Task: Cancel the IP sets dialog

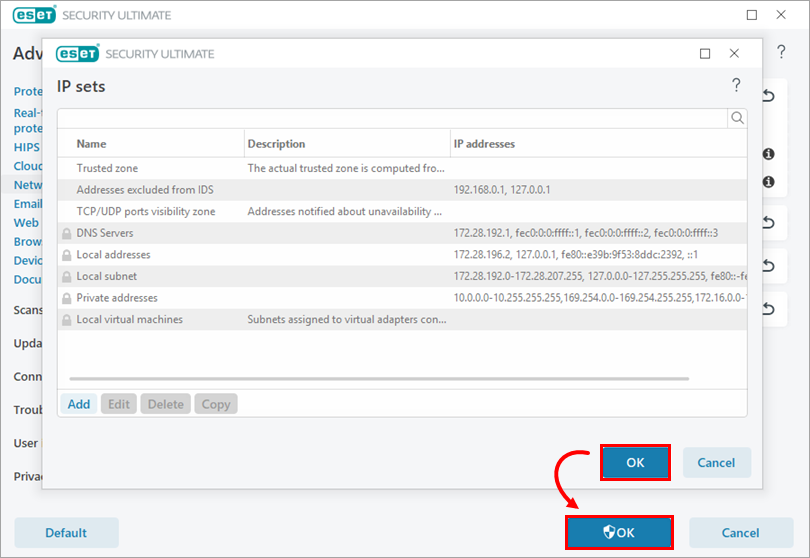Action: coord(716,462)
